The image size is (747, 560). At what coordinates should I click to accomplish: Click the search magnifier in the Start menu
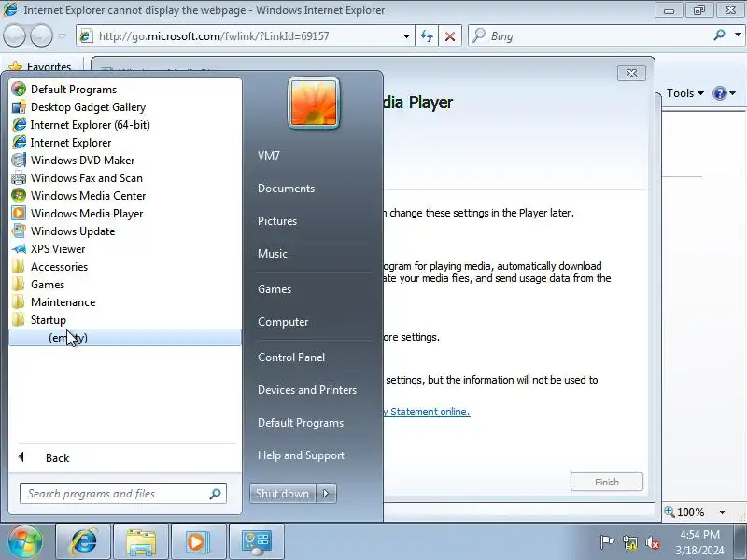point(216,494)
